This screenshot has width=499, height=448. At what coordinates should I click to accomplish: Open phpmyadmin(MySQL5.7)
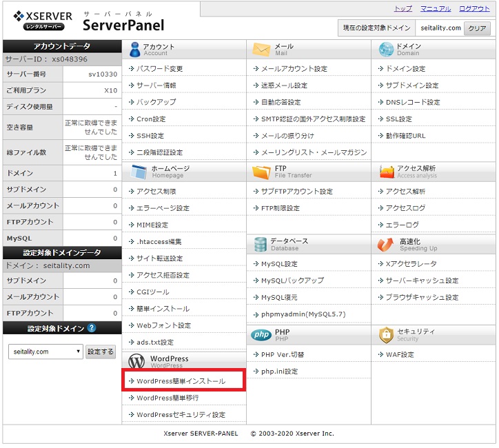[303, 314]
